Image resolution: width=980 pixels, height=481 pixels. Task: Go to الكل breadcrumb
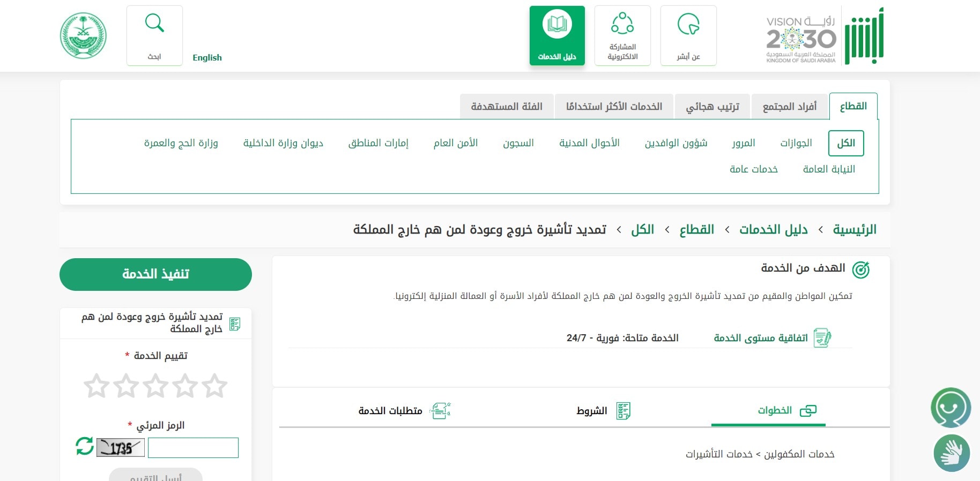point(642,230)
